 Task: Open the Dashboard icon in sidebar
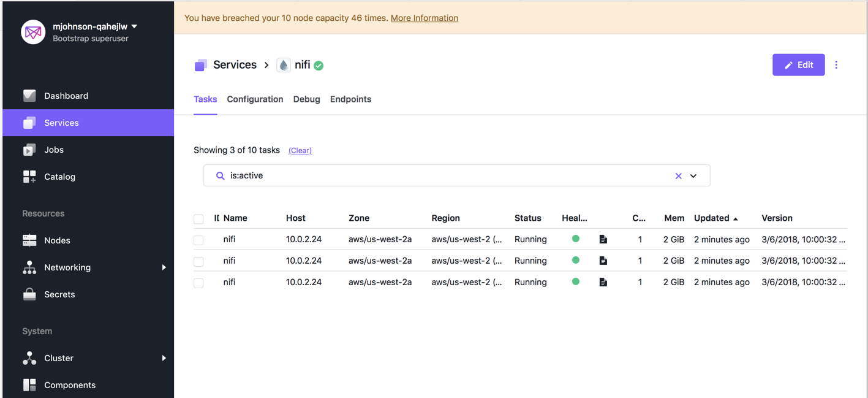[x=29, y=96]
